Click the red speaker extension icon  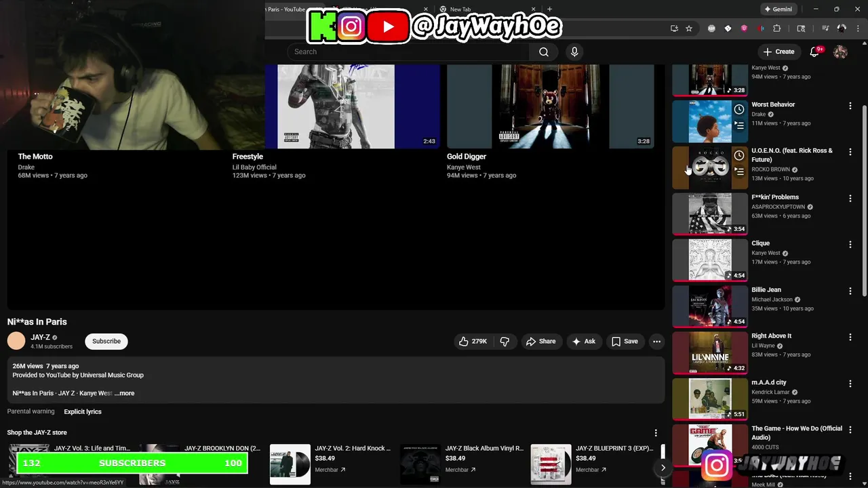pos(761,28)
